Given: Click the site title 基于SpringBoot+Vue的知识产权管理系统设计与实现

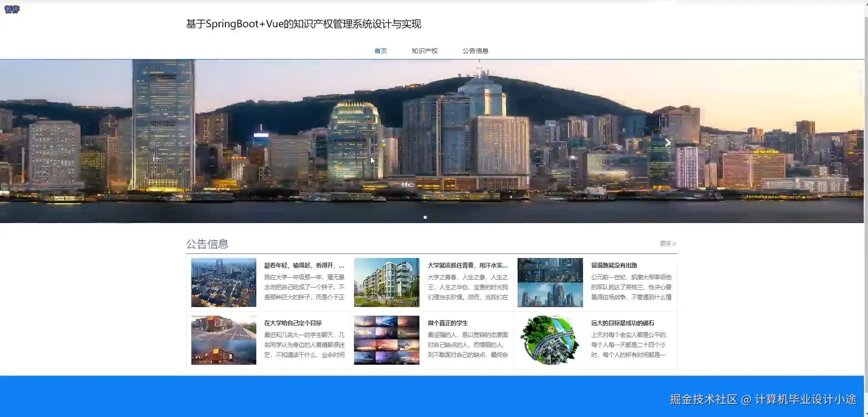Looking at the screenshot, I should (303, 24).
